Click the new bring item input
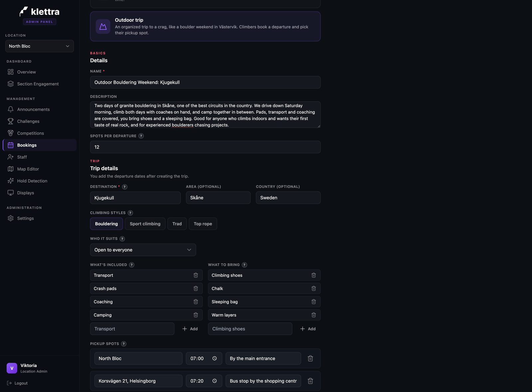532x392 pixels. tap(250, 329)
